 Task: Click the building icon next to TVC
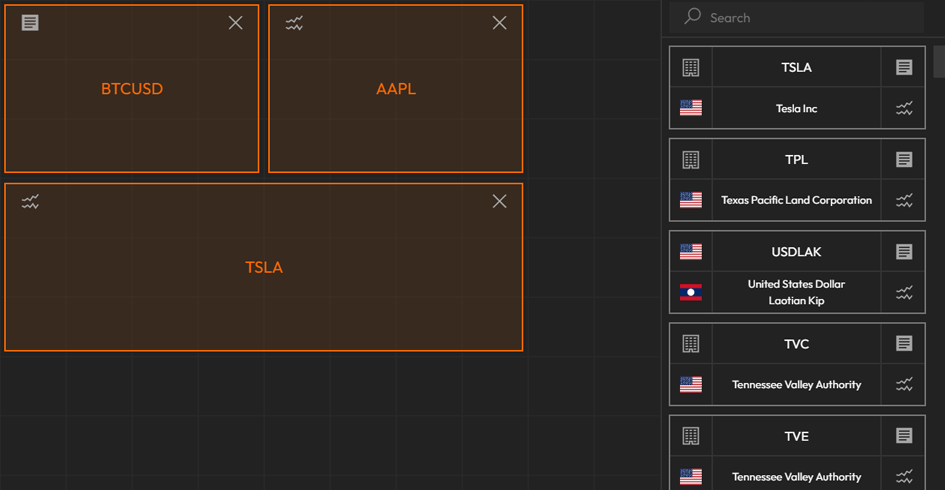(x=690, y=344)
